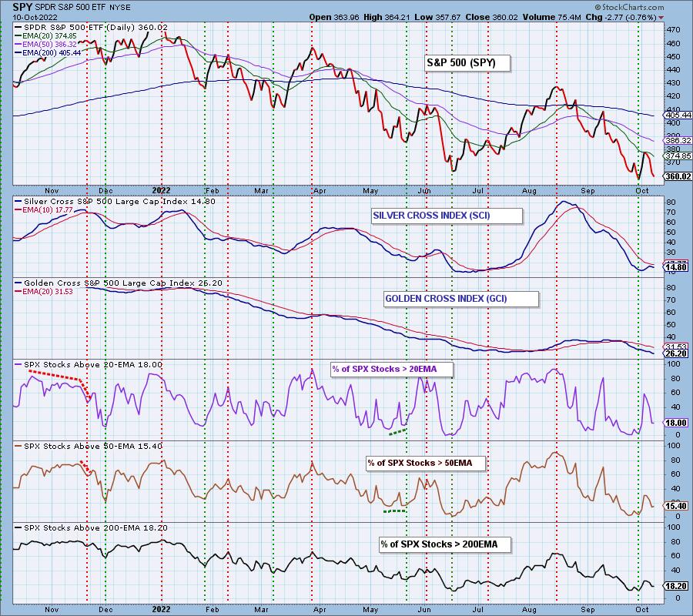
Task: Click the 14.80 Silver Cross axis tag
Action: [x=678, y=267]
